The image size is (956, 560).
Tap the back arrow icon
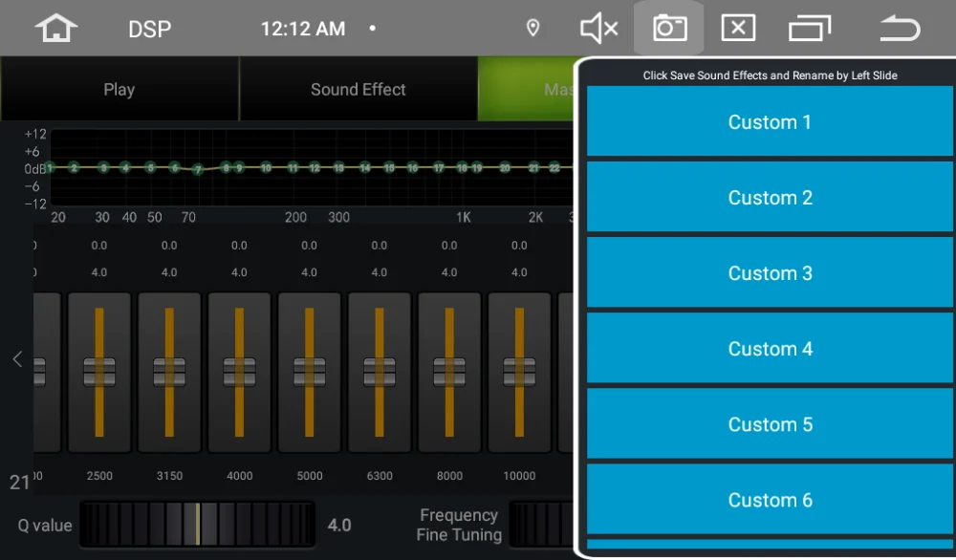pyautogui.click(x=900, y=28)
